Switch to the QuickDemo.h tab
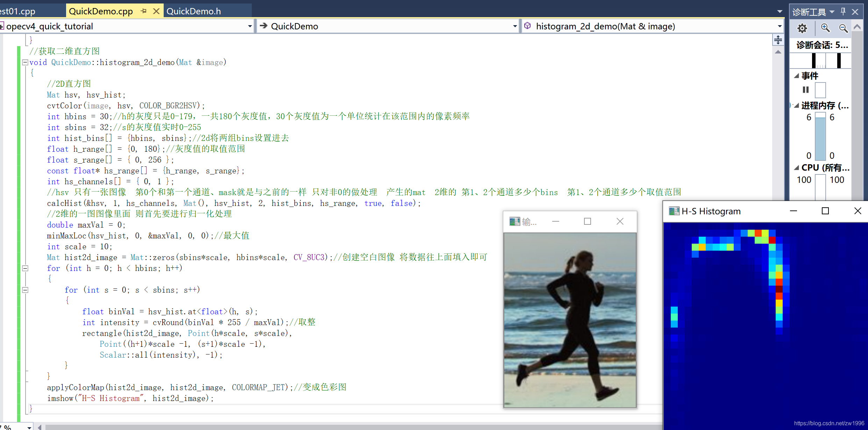The height and width of the screenshot is (430, 868). pyautogui.click(x=193, y=11)
